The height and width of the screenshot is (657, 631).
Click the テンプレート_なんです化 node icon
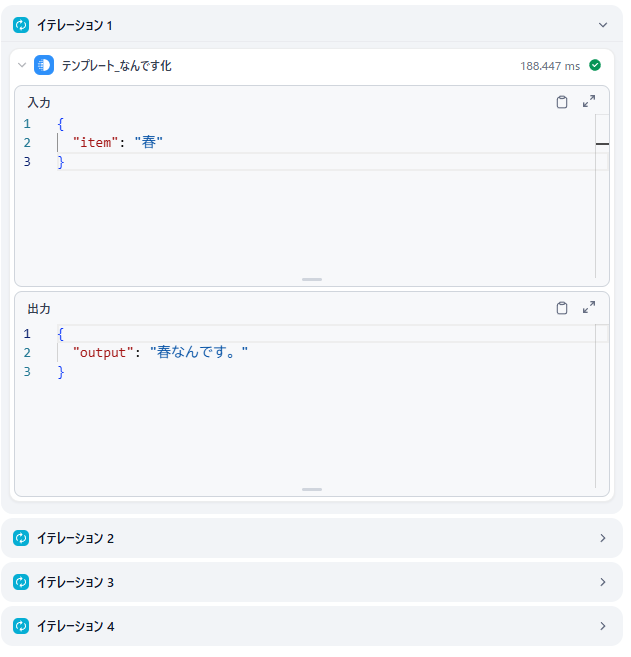[x=44, y=66]
